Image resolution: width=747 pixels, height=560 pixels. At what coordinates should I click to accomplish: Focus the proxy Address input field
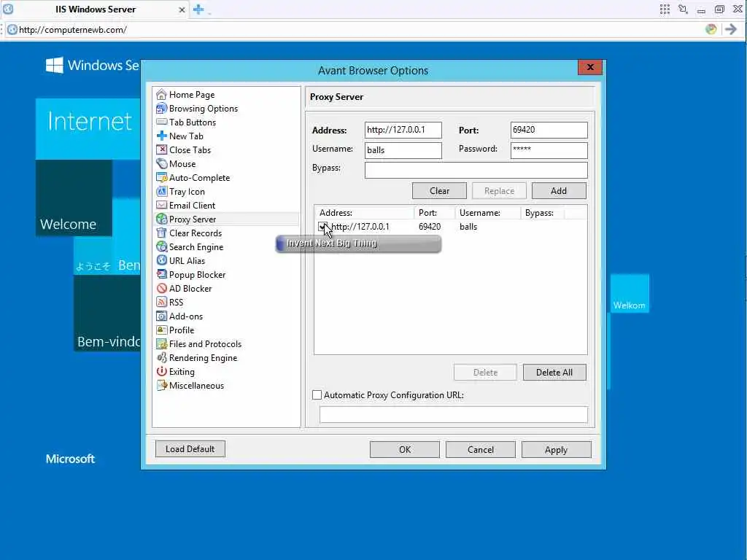pyautogui.click(x=403, y=130)
